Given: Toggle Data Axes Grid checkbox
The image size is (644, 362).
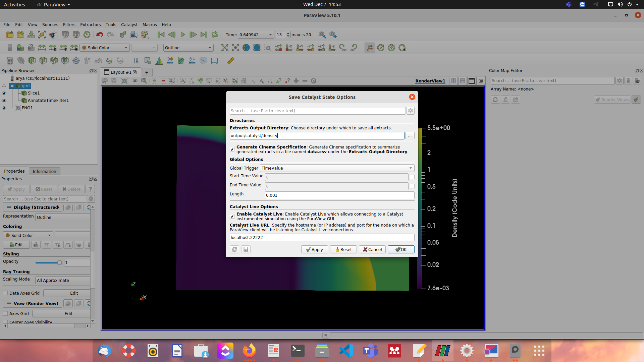Looking at the screenshot, I should point(5,293).
